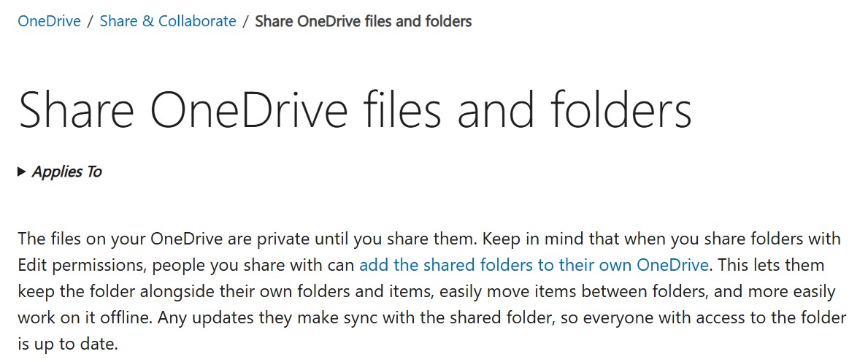868x362 pixels.
Task: Open 'add the shared folders to their own OneDrive' link
Action: tap(534, 264)
